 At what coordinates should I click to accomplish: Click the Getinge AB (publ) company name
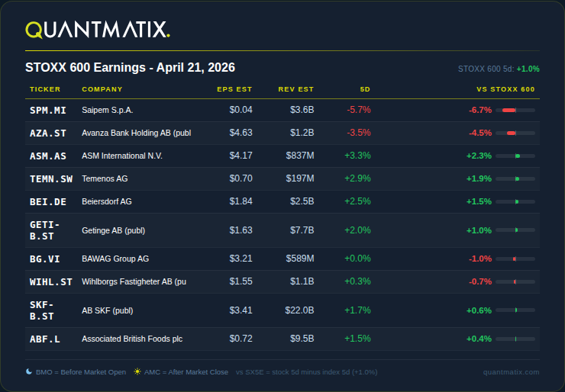click(x=114, y=230)
